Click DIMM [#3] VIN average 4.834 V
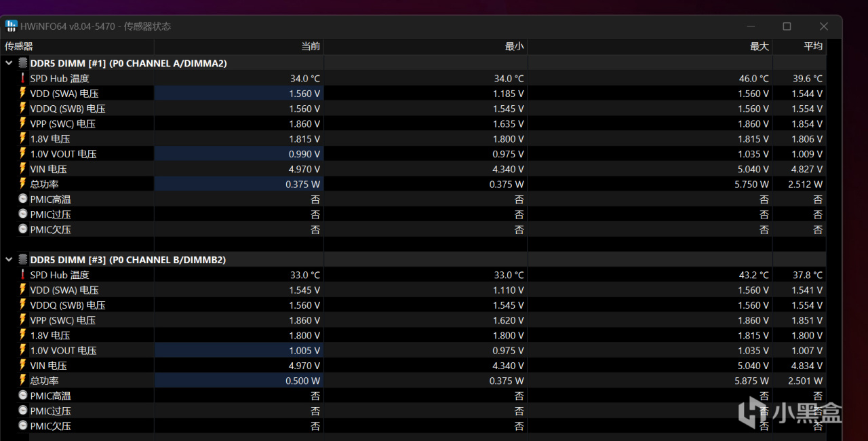The height and width of the screenshot is (441, 868). tap(807, 366)
